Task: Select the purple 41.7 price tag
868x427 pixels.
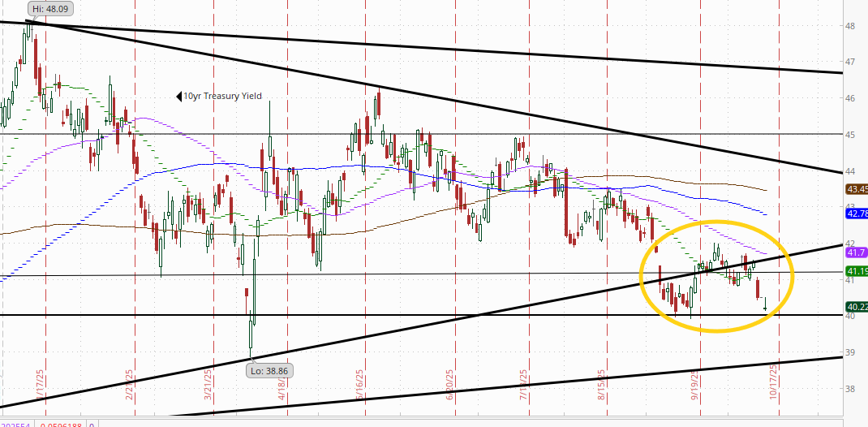Action: point(857,252)
